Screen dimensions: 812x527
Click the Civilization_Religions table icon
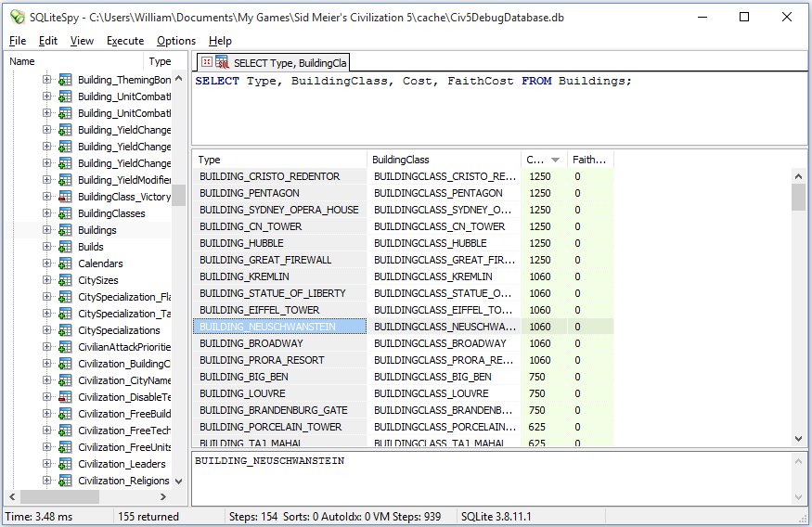click(65, 481)
